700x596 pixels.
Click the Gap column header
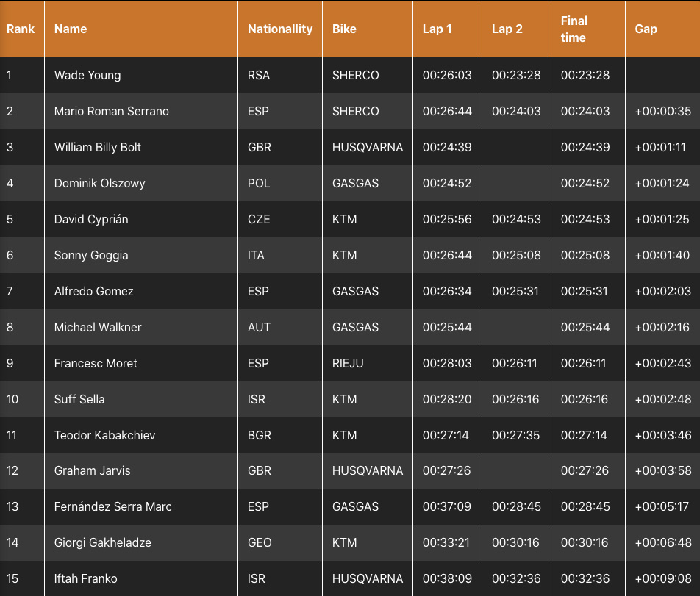(646, 29)
